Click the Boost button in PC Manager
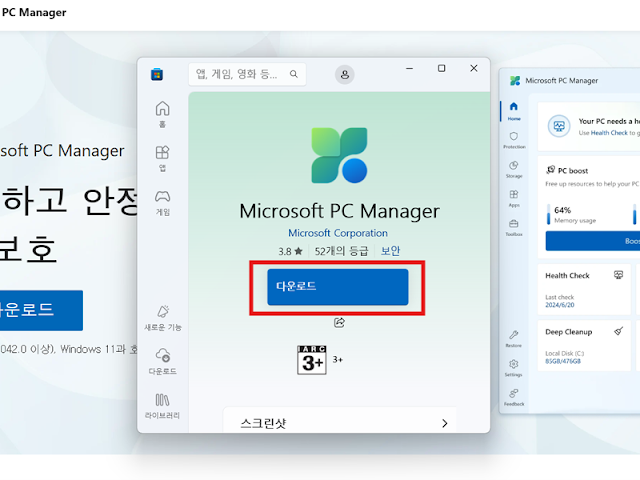The height and width of the screenshot is (480, 640). (593, 241)
